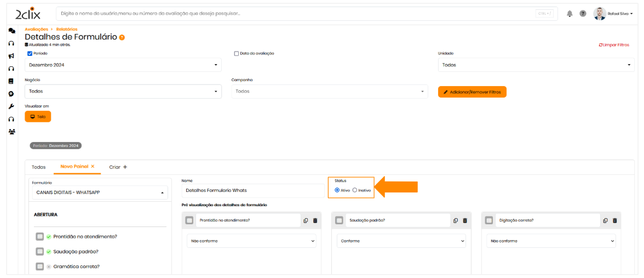Open the megaphone sidebar icon

(12, 56)
